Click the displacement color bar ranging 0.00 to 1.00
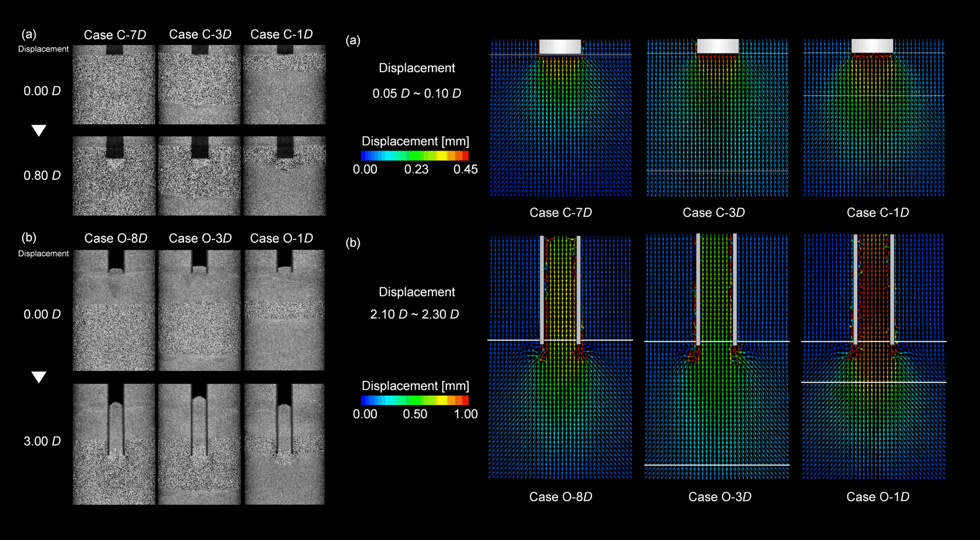Viewport: 980px width, 540px height. 415,400
